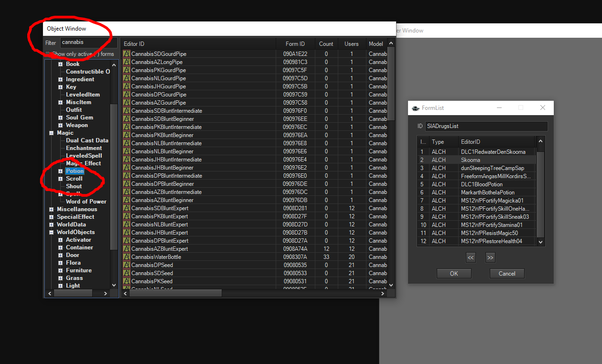Cancel the FormList dialog
602x364 pixels.
pyautogui.click(x=507, y=274)
